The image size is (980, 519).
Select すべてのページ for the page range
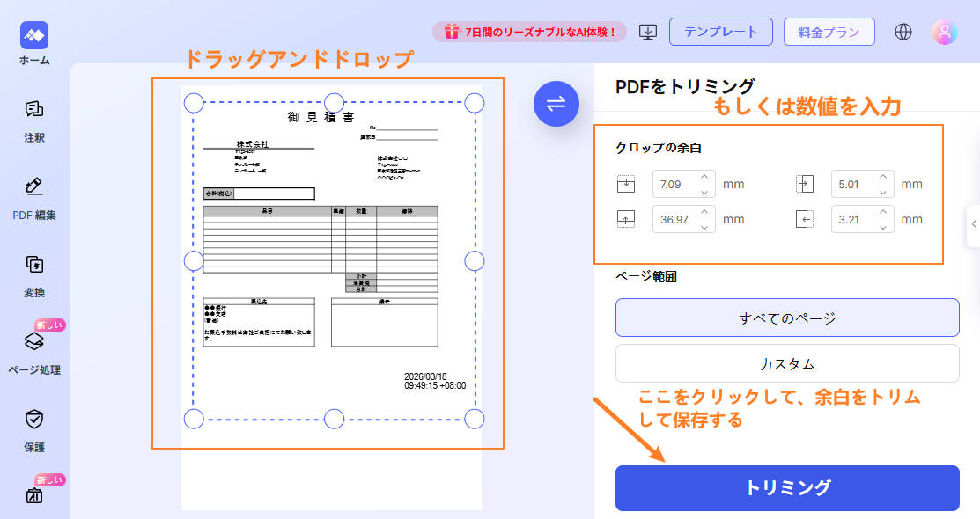coord(786,318)
